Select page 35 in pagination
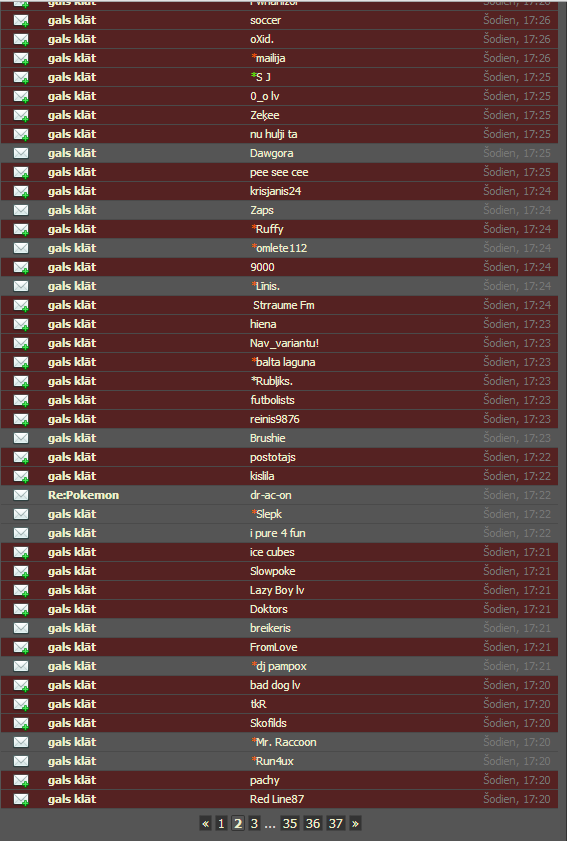The image size is (567, 841). point(290,823)
